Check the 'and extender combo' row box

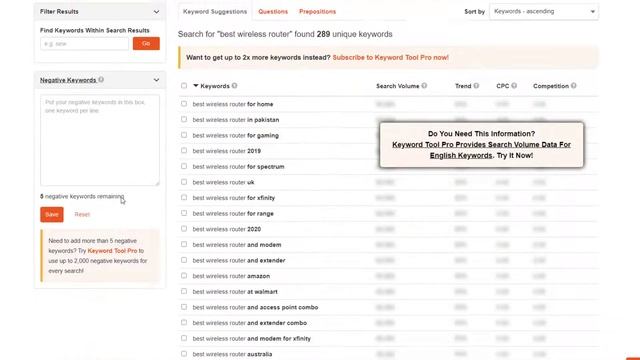pyautogui.click(x=184, y=322)
